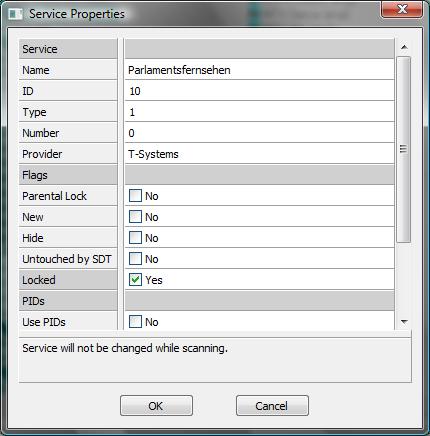Close the Service Properties dialog
The image size is (430, 436).
pyautogui.click(x=402, y=9)
